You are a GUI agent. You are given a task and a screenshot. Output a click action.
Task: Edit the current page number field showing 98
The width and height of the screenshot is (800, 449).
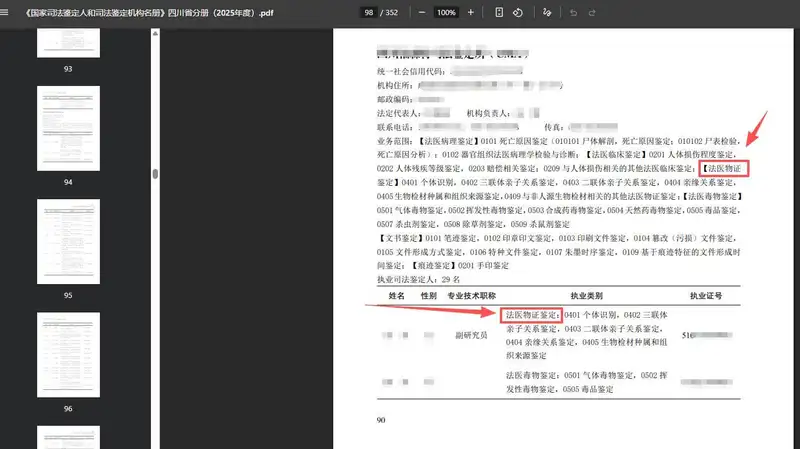tap(368, 12)
